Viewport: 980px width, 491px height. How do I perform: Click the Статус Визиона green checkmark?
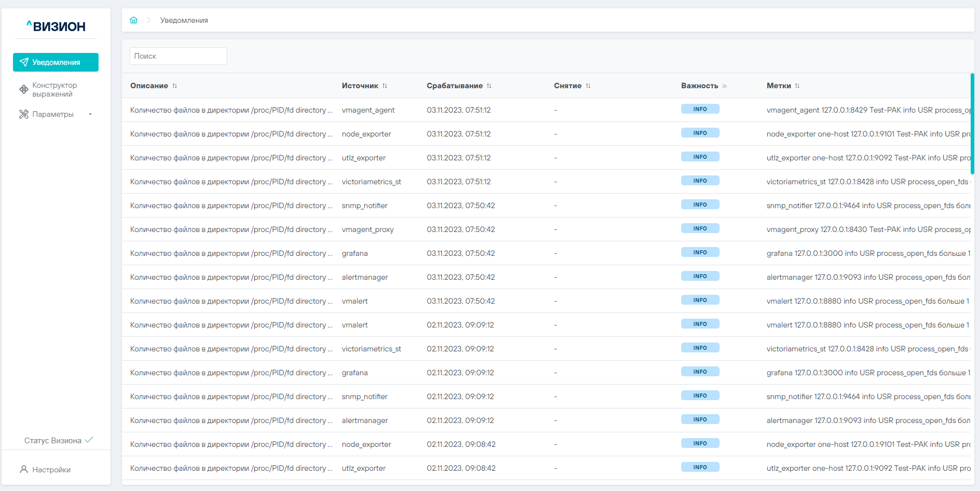(89, 440)
